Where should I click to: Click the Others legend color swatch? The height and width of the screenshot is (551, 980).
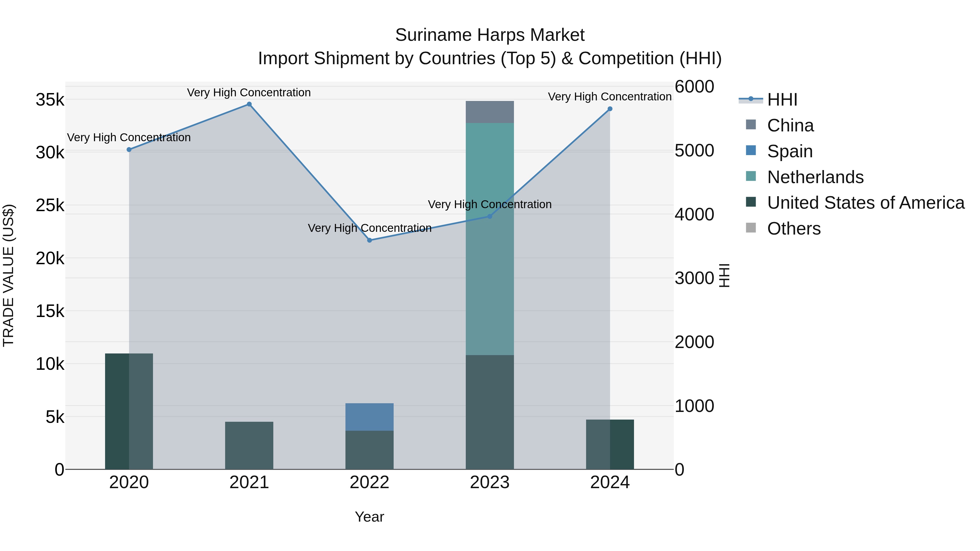point(751,228)
